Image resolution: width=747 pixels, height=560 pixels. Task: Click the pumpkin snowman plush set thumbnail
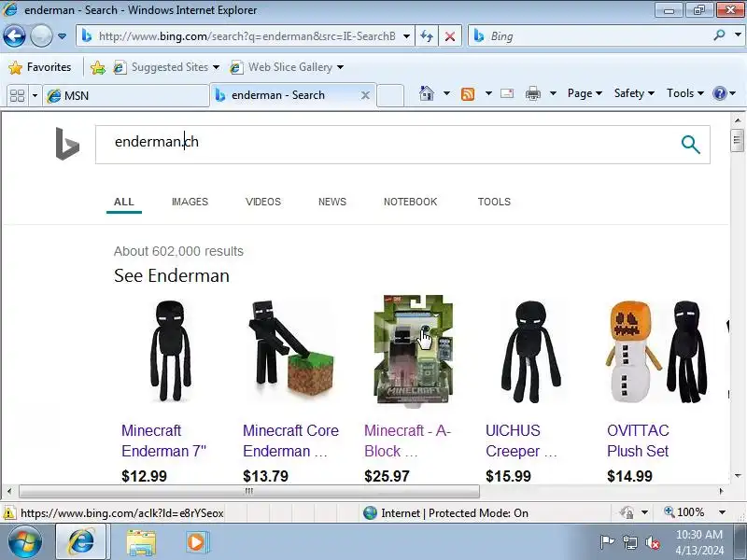point(656,352)
